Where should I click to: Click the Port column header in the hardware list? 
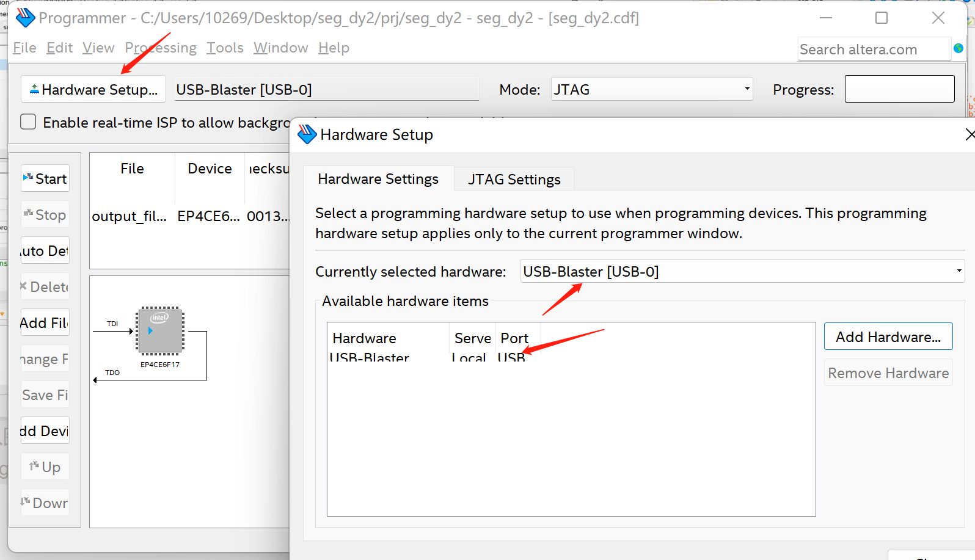(x=517, y=338)
